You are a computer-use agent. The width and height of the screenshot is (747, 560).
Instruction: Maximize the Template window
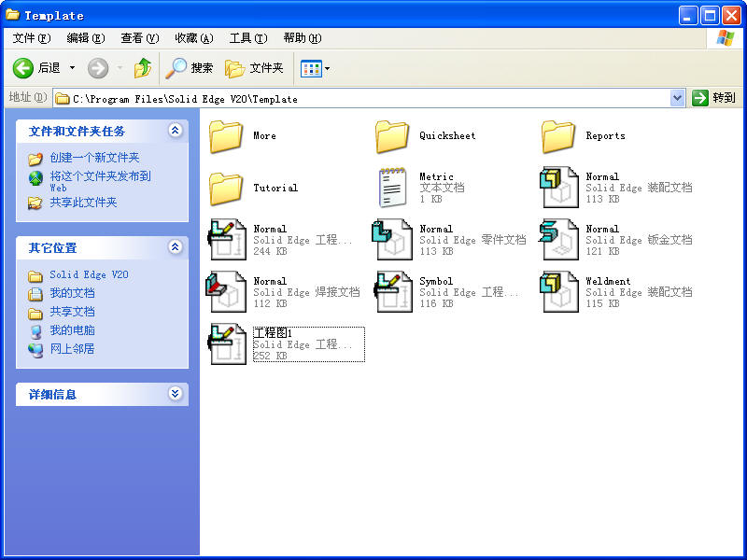coord(710,16)
